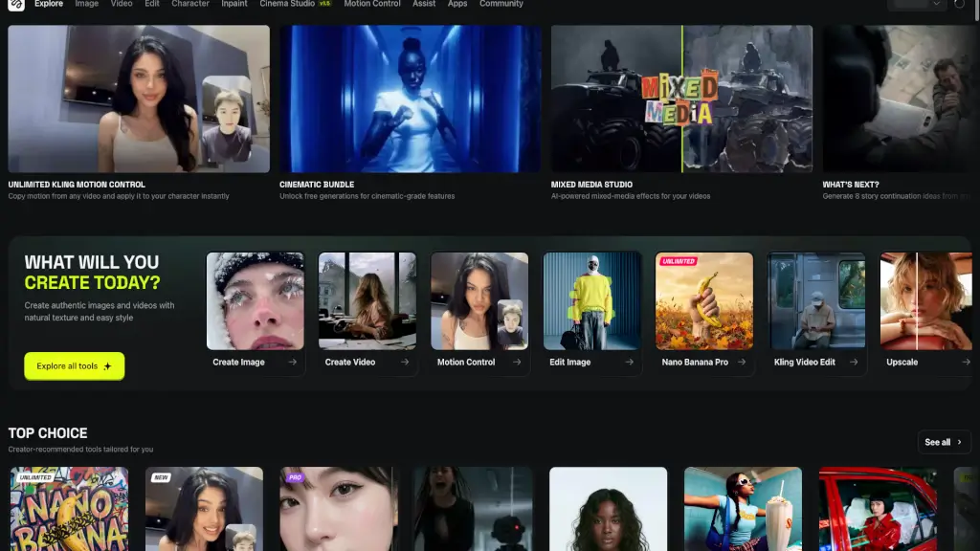Click the app logo in the top-left corner
Viewport: 980px width, 551px height.
pos(16,4)
